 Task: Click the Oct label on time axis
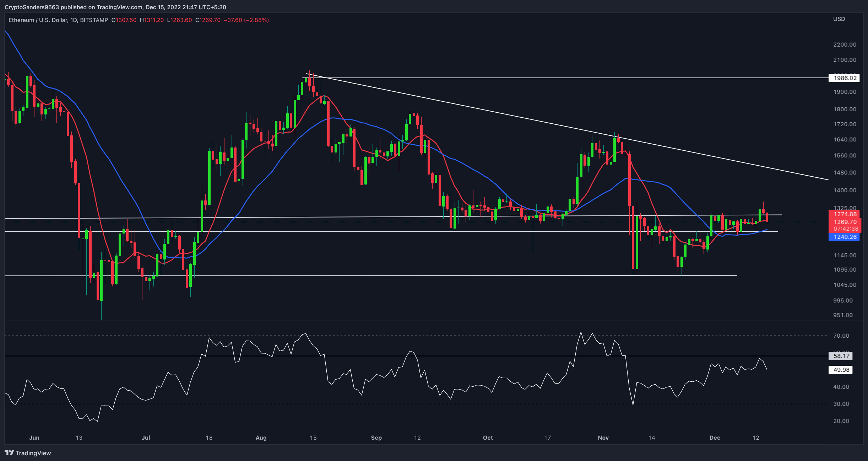click(488, 438)
